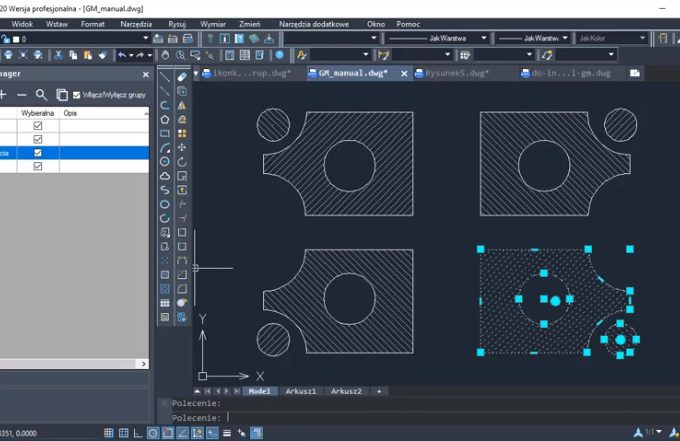The width and height of the screenshot is (680, 441).
Task: Select the Table tool in draw toolbar
Action: pos(165,303)
